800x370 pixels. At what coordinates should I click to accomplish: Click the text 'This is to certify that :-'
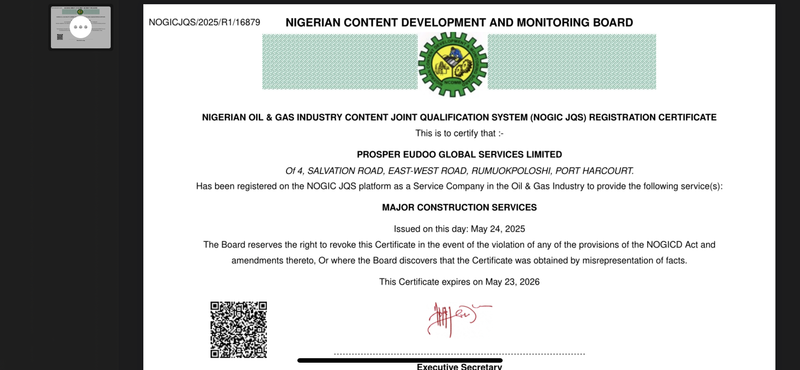tap(459, 134)
